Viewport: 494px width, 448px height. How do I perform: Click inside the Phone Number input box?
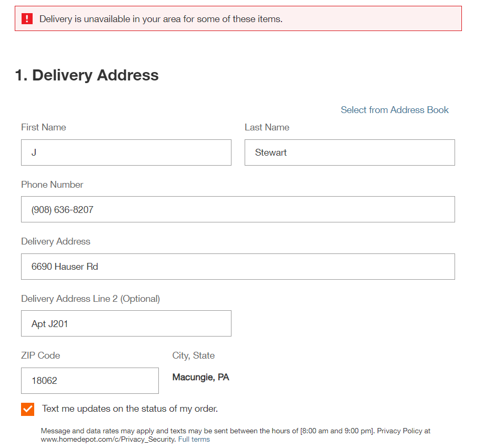[238, 209]
